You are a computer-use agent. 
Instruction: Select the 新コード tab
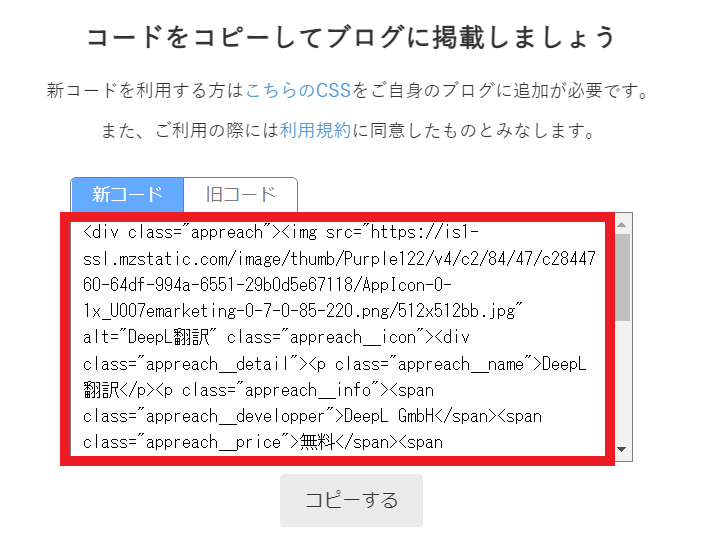127,194
